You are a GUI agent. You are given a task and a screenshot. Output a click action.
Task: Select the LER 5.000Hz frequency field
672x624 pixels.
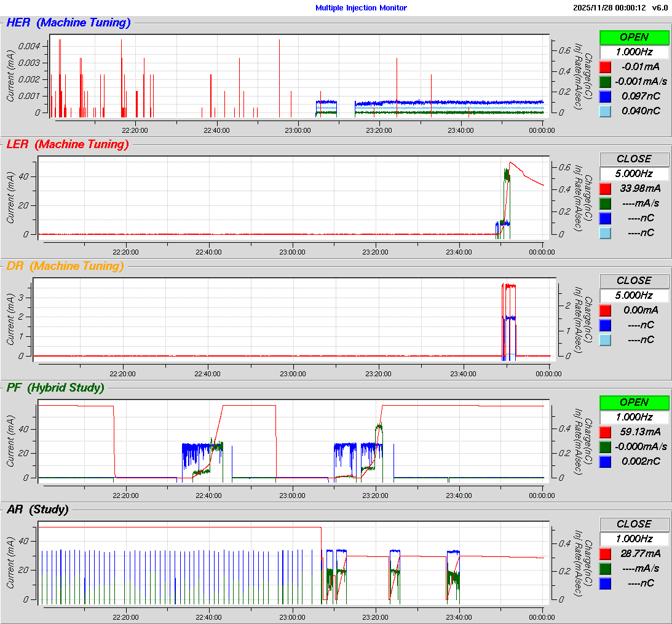coord(634,173)
